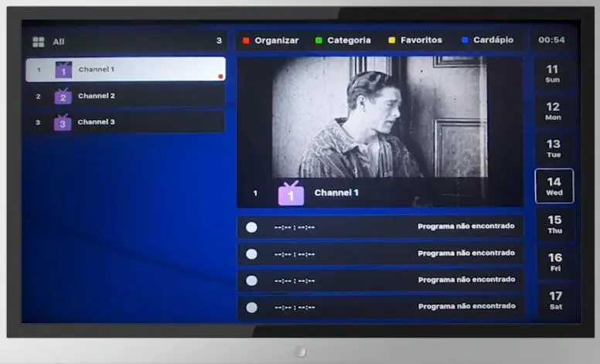Select the first program entry circle

pos(251,227)
